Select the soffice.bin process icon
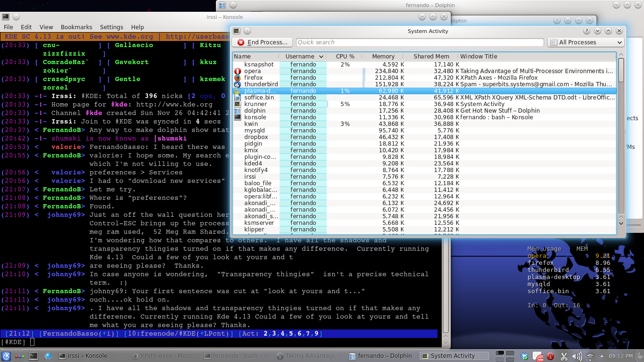Image resolution: width=644 pixels, height=362 pixels. click(x=238, y=98)
